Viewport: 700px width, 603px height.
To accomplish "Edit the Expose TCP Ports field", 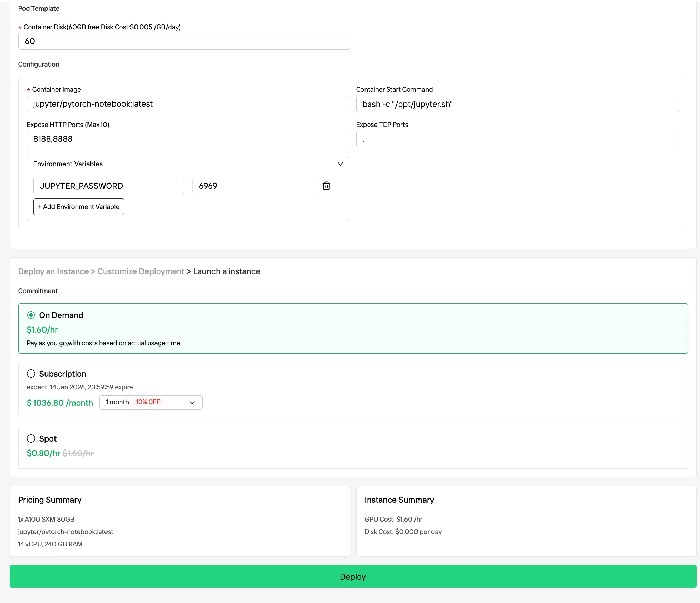I will click(x=517, y=139).
